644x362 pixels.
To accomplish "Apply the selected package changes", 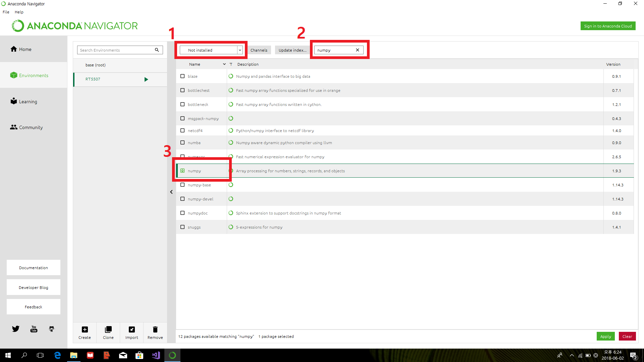I will pos(605,336).
